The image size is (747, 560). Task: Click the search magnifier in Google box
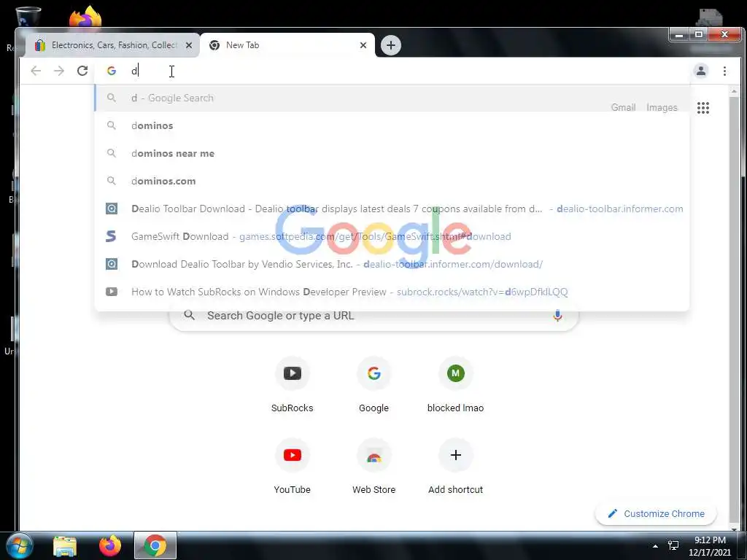click(x=189, y=315)
